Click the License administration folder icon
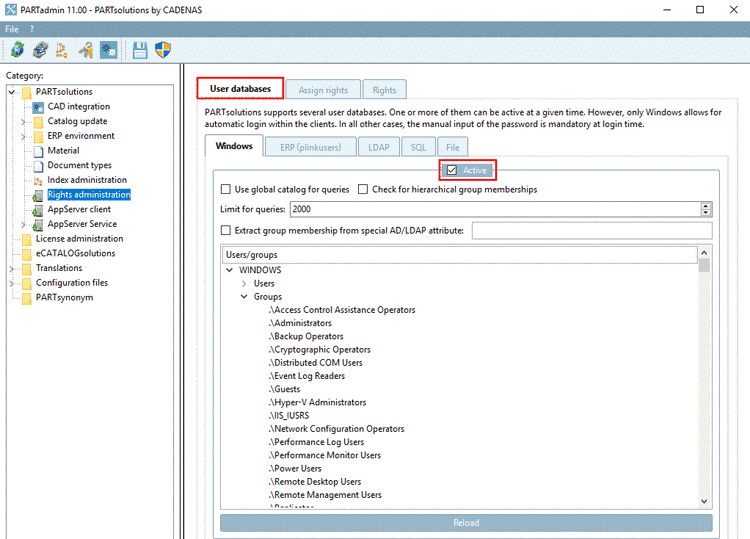Image resolution: width=750 pixels, height=539 pixels. 27,239
